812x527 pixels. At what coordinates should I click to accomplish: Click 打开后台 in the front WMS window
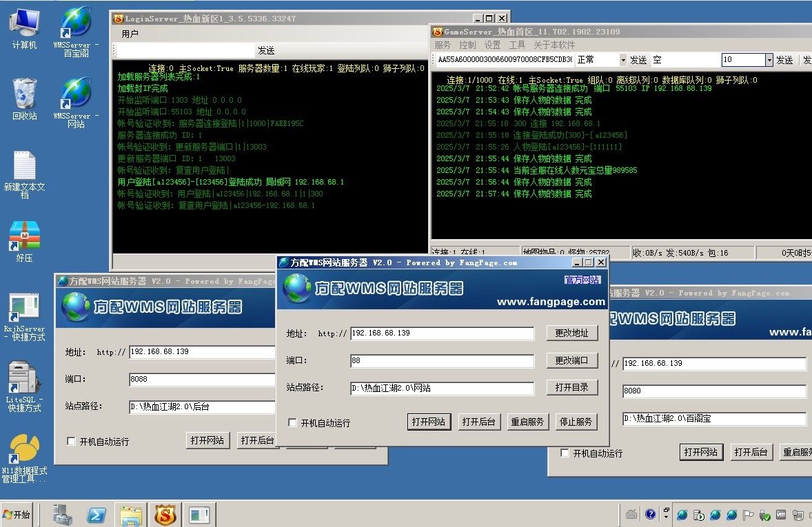click(478, 422)
